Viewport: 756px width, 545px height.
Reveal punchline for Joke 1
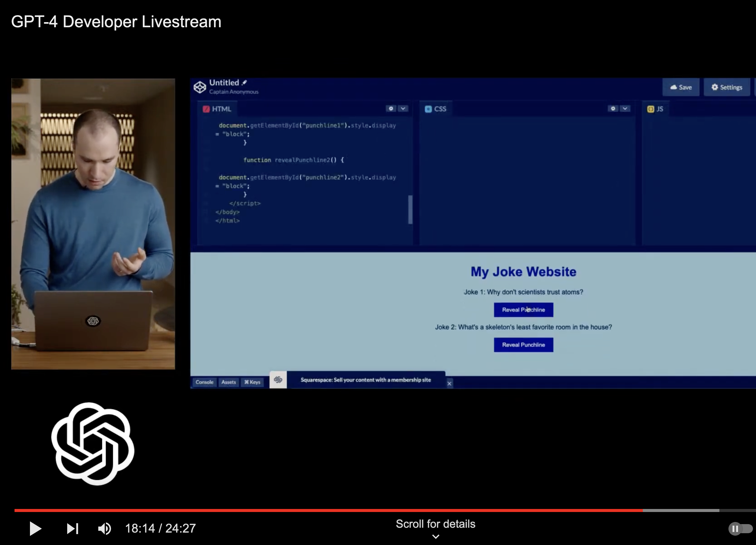click(x=523, y=309)
